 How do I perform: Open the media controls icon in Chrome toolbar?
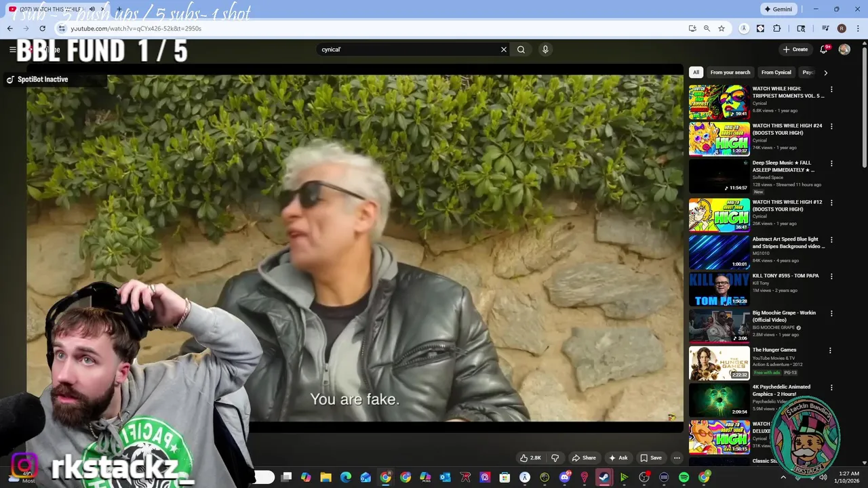825,28
